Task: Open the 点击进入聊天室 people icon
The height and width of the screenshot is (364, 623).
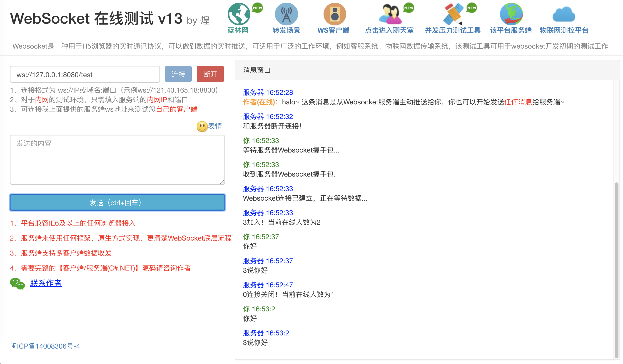Action: 390,14
